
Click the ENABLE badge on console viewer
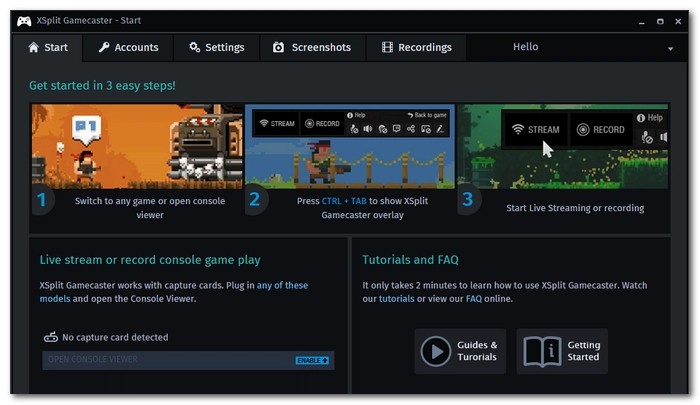312,360
